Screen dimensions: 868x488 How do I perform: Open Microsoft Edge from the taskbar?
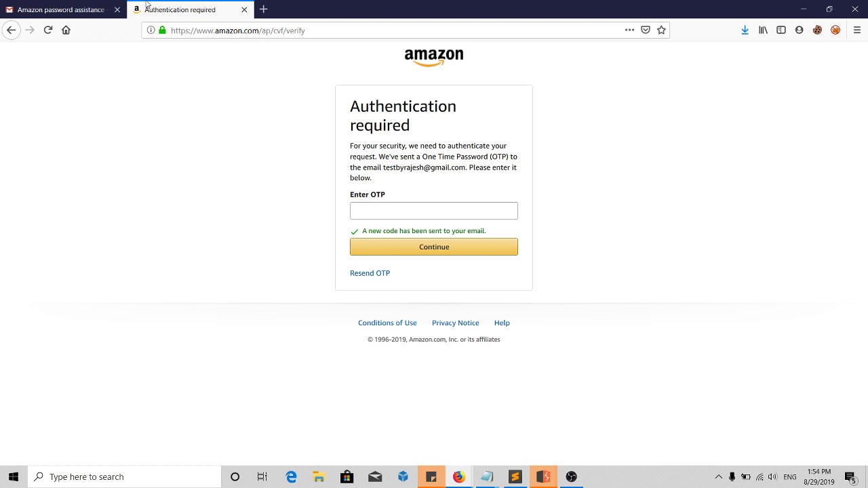(291, 477)
